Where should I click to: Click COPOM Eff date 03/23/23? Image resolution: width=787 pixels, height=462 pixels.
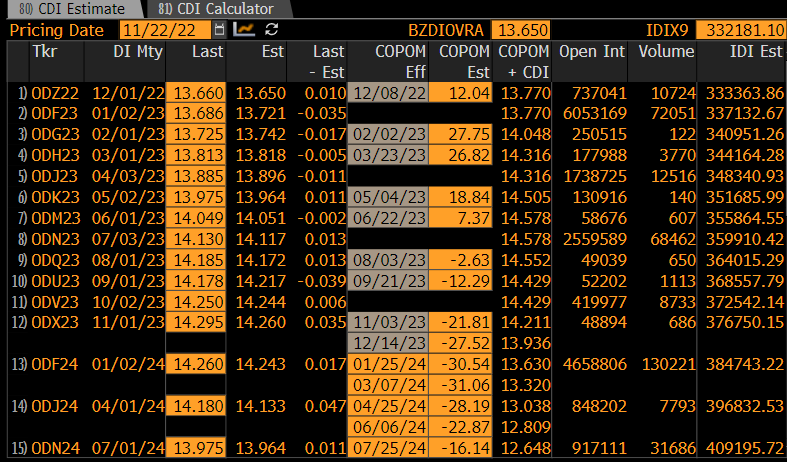(x=388, y=155)
